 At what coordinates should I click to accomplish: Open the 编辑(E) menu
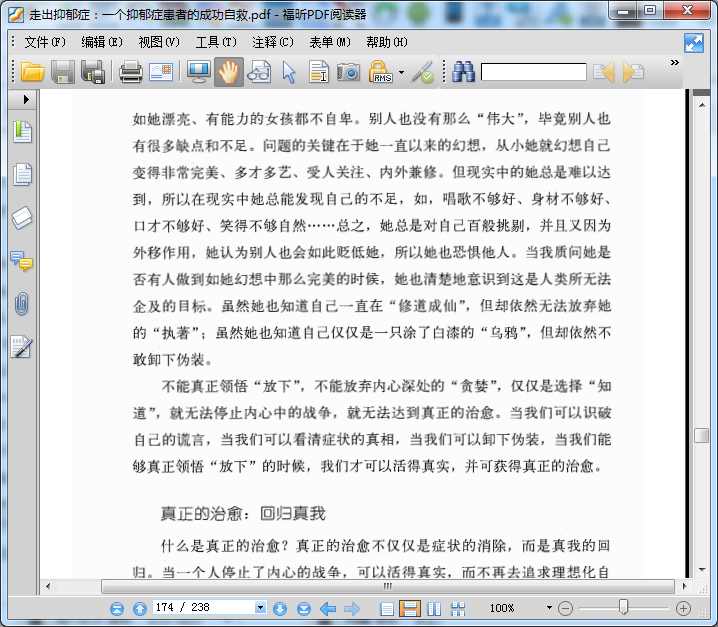coord(102,42)
